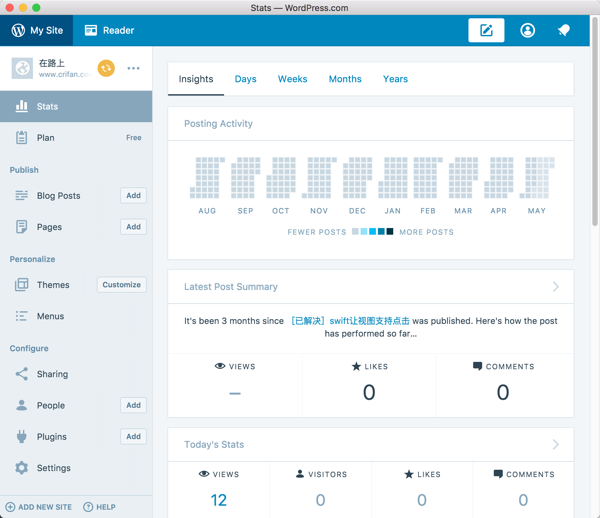600x518 pixels.
Task: Click the Help question mark icon
Action: [x=88, y=507]
